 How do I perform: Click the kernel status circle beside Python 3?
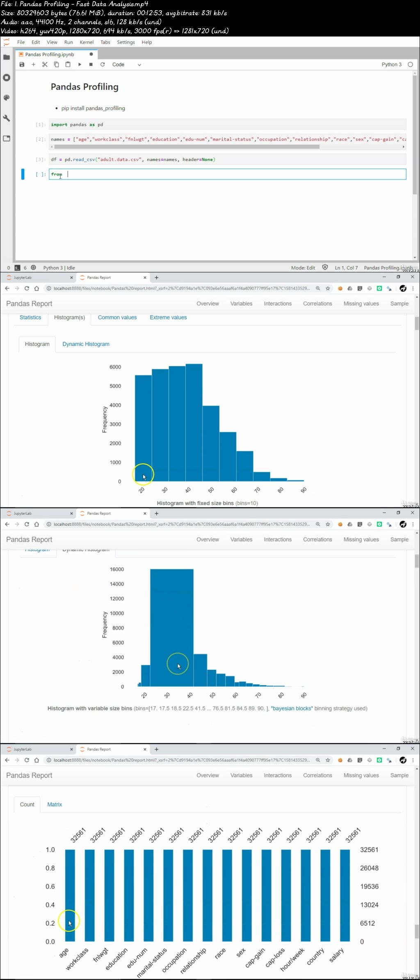tap(410, 64)
